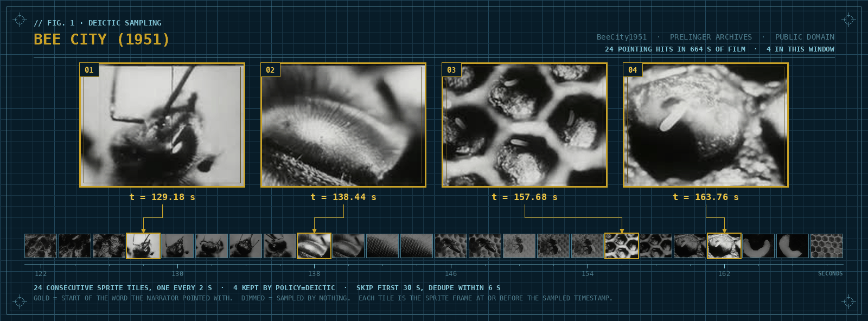Choose the first of two dotted compound-eye tiles

point(382,246)
